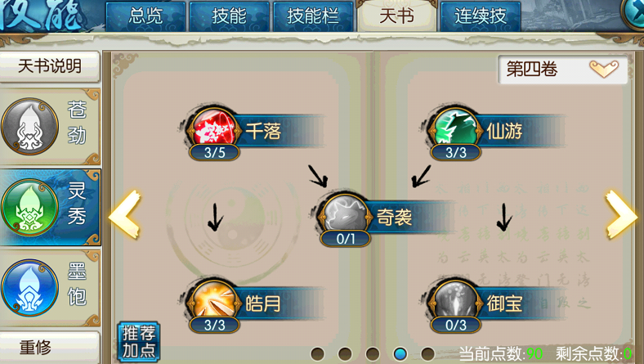Choose the 墨饱 blue flame emblem

tap(29, 287)
